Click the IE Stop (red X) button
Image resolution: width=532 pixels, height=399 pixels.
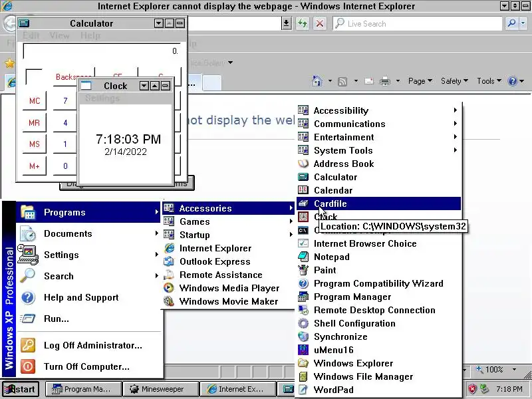[x=320, y=23]
